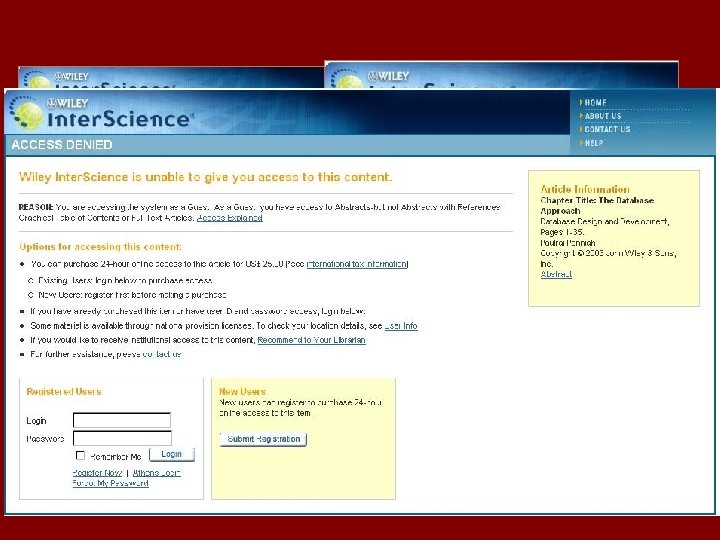
Task: Click the New Users heading
Action: (242, 392)
